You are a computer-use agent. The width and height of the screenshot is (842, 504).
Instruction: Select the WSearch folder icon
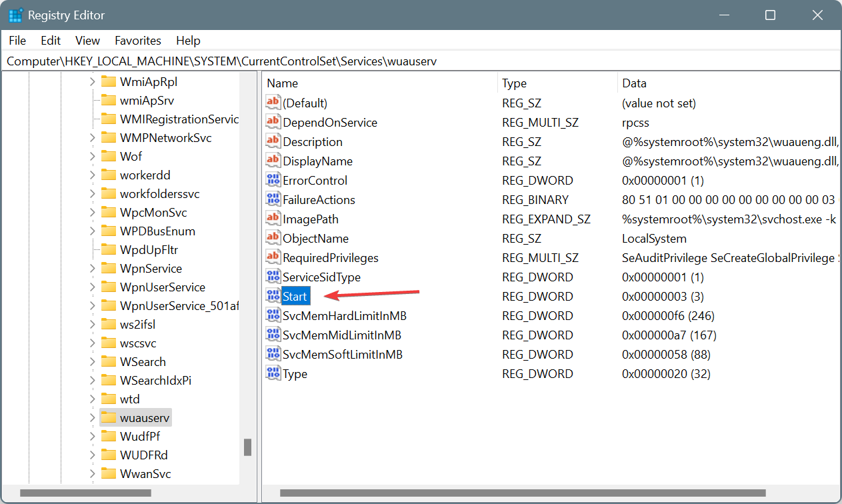(108, 362)
